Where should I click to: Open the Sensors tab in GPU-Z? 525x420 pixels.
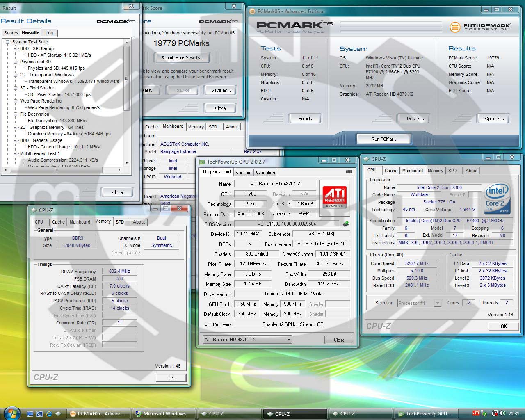pyautogui.click(x=243, y=173)
